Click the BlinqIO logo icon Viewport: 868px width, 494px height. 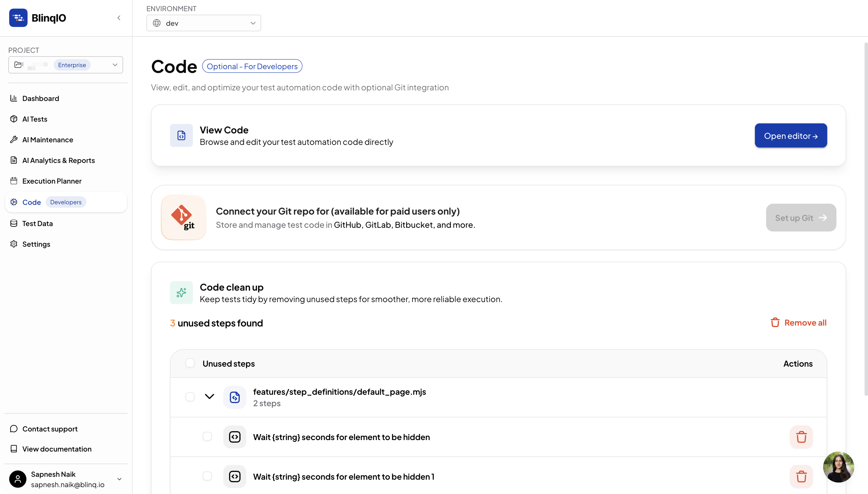[18, 18]
